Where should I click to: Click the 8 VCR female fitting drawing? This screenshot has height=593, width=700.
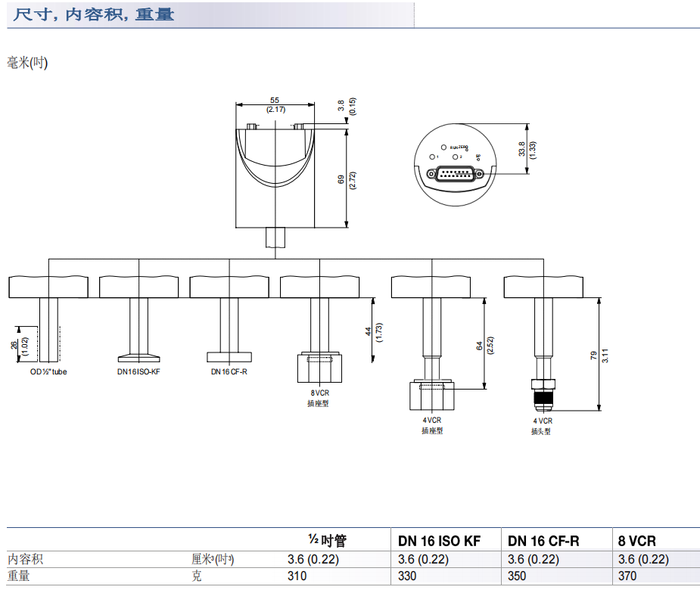point(319,365)
